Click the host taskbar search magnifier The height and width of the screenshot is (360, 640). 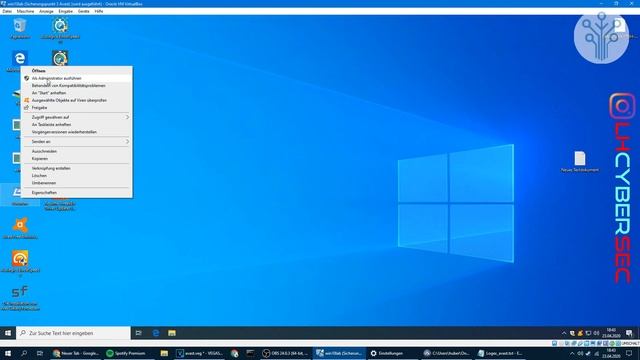click(x=24, y=353)
